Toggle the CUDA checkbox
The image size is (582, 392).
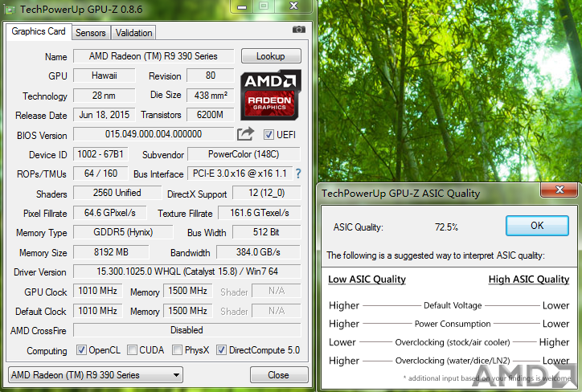pos(132,349)
